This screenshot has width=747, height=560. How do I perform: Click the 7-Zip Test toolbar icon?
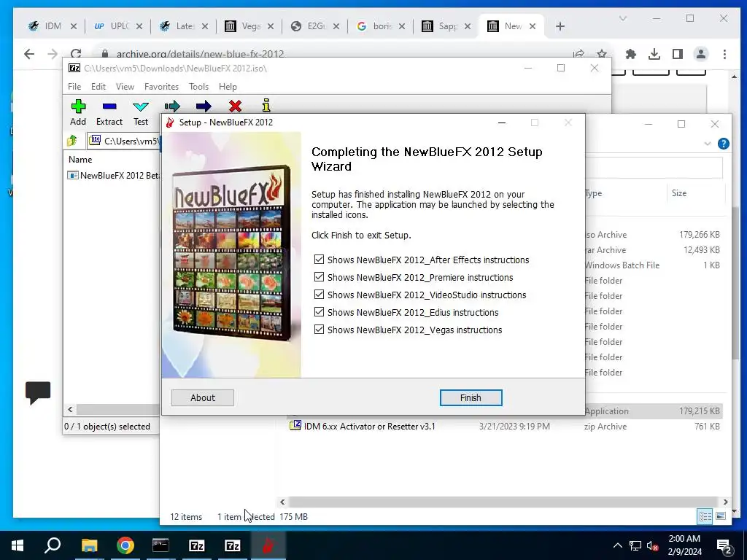coord(141,106)
